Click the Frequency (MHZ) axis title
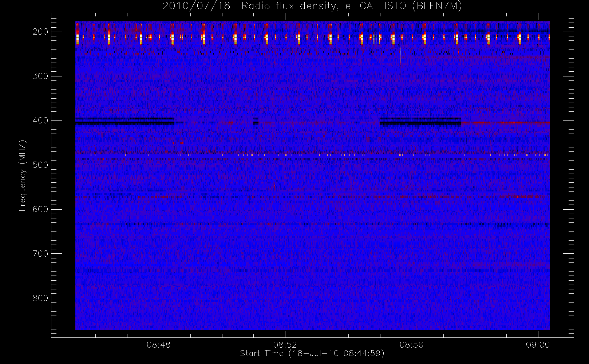The height and width of the screenshot is (364, 589). [23, 175]
